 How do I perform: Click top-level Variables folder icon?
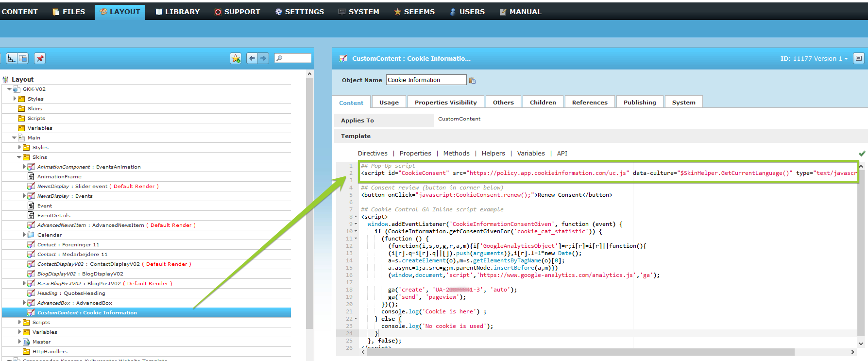click(x=21, y=128)
